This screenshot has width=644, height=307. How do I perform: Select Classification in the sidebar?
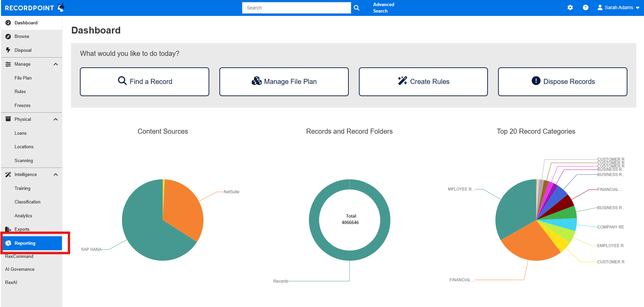coord(27,202)
